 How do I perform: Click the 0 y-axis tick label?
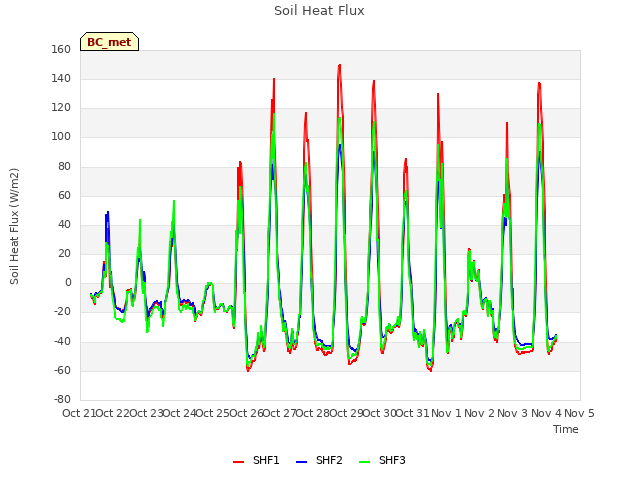tap(68, 282)
